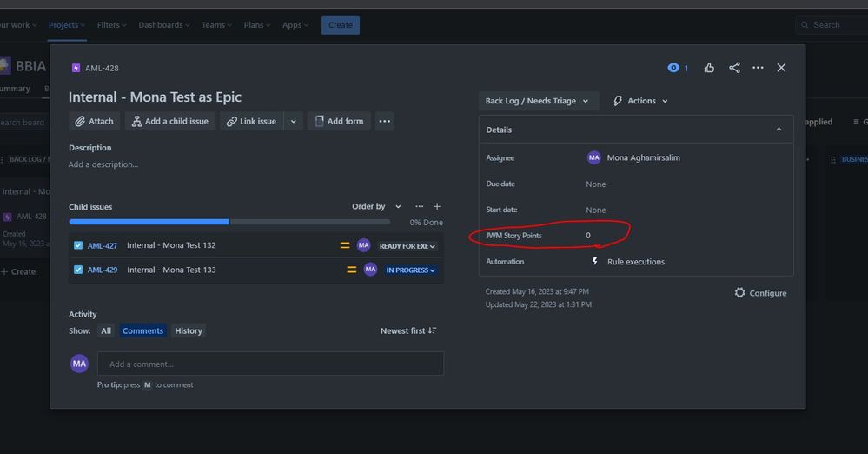Image resolution: width=868 pixels, height=454 pixels.
Task: Collapse the Details panel chevron
Action: coord(779,130)
